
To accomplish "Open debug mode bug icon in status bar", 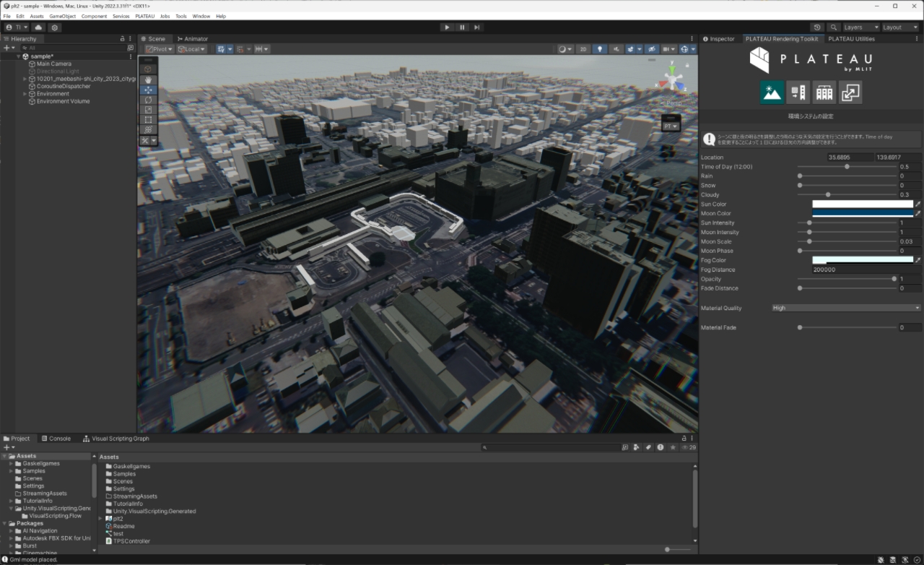I will point(882,560).
